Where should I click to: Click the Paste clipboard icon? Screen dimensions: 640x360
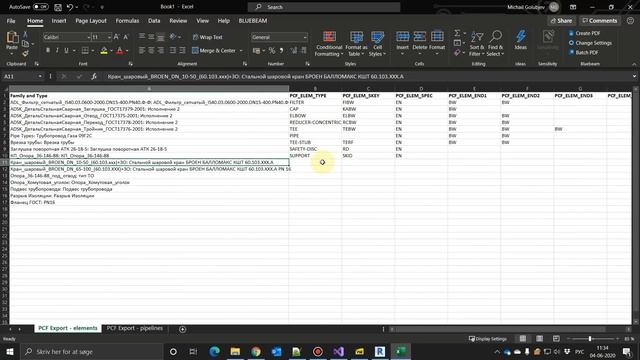click(x=12, y=38)
